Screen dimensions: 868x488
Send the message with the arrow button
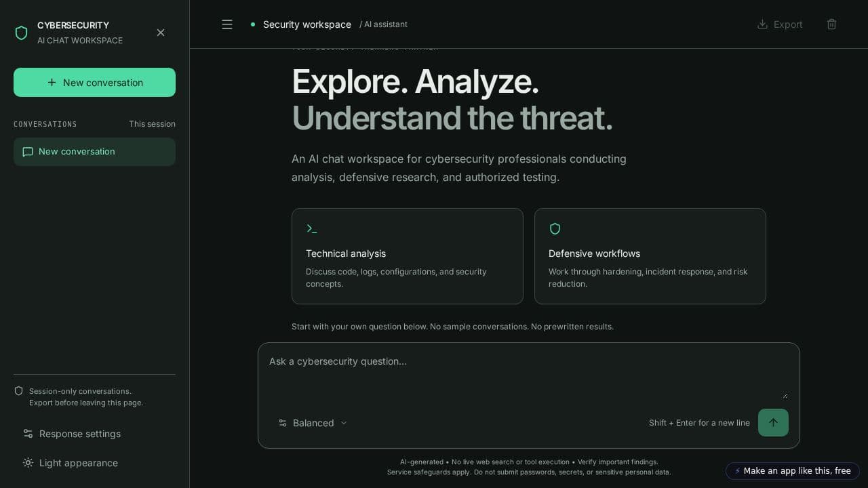click(773, 423)
